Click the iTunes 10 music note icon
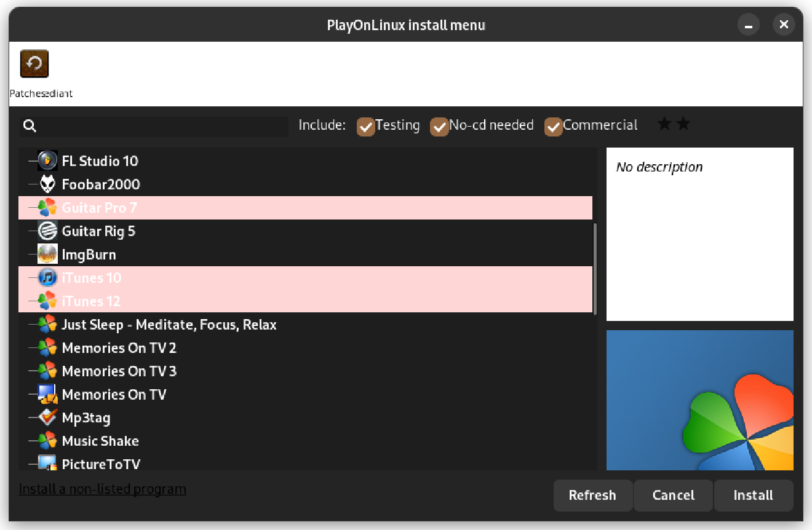The height and width of the screenshot is (530, 812). click(47, 278)
